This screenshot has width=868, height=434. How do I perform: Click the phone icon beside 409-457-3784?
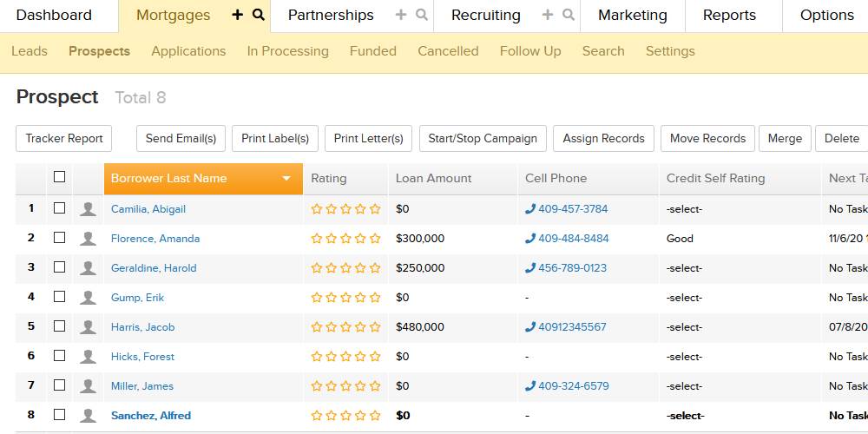click(530, 208)
